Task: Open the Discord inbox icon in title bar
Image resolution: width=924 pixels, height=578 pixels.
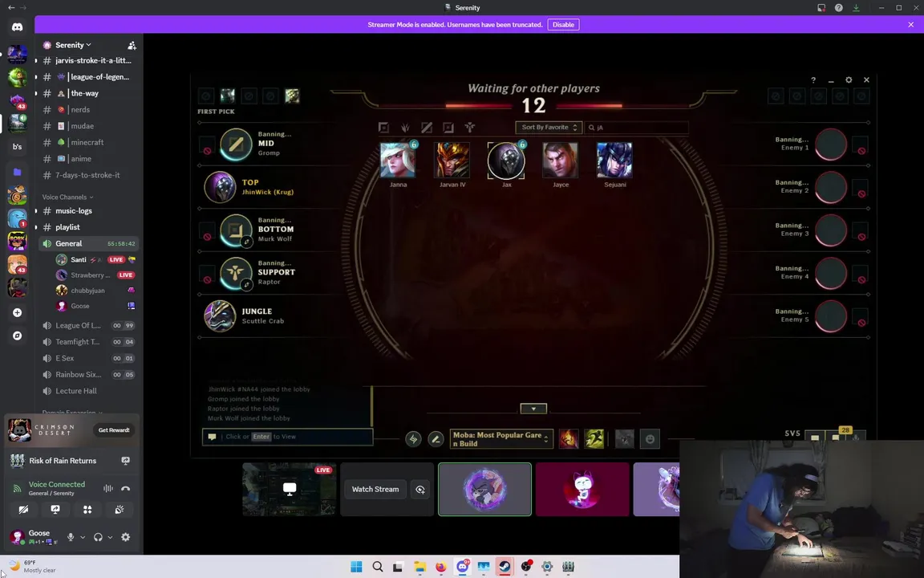Action: [821, 8]
